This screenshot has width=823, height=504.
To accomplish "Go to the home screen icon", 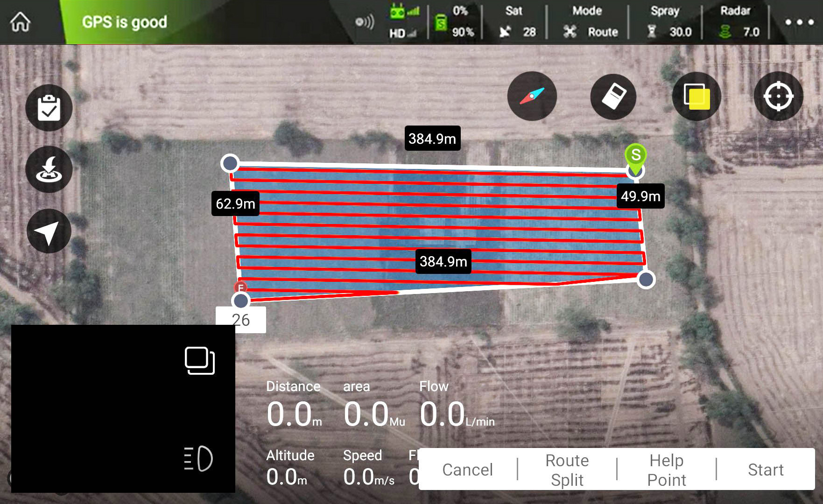I will click(x=20, y=21).
